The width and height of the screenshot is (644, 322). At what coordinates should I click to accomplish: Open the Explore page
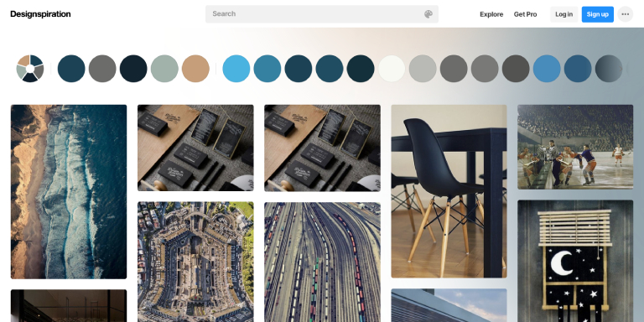click(491, 14)
